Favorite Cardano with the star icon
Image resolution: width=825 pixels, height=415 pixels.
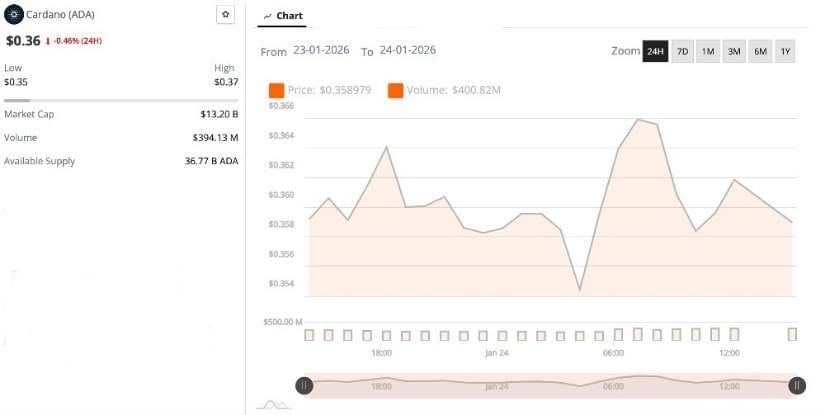226,15
